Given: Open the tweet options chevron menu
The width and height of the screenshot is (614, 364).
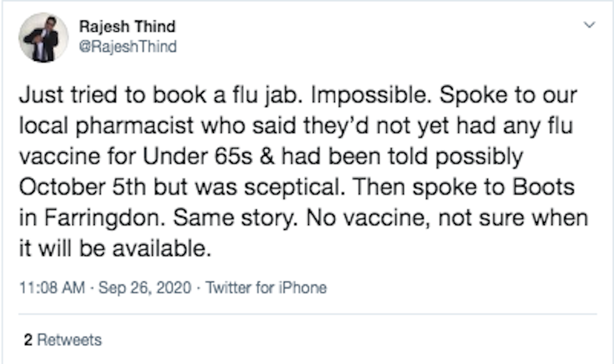Looking at the screenshot, I should click(590, 25).
